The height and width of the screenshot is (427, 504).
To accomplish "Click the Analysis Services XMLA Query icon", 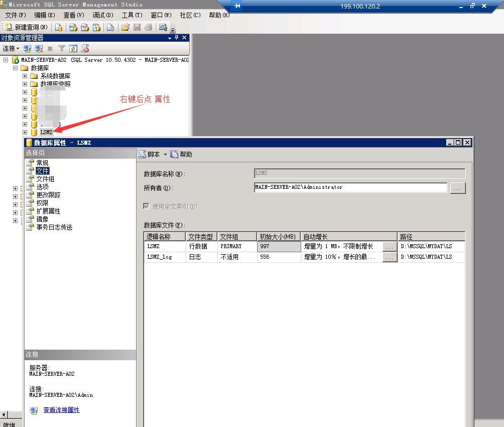I will pos(96,27).
